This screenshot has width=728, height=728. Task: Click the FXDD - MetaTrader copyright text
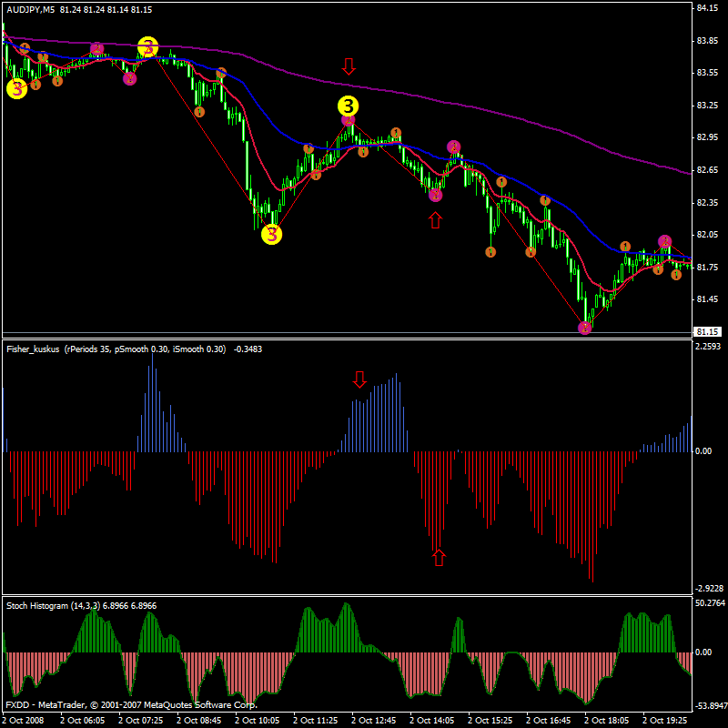pyautogui.click(x=132, y=704)
